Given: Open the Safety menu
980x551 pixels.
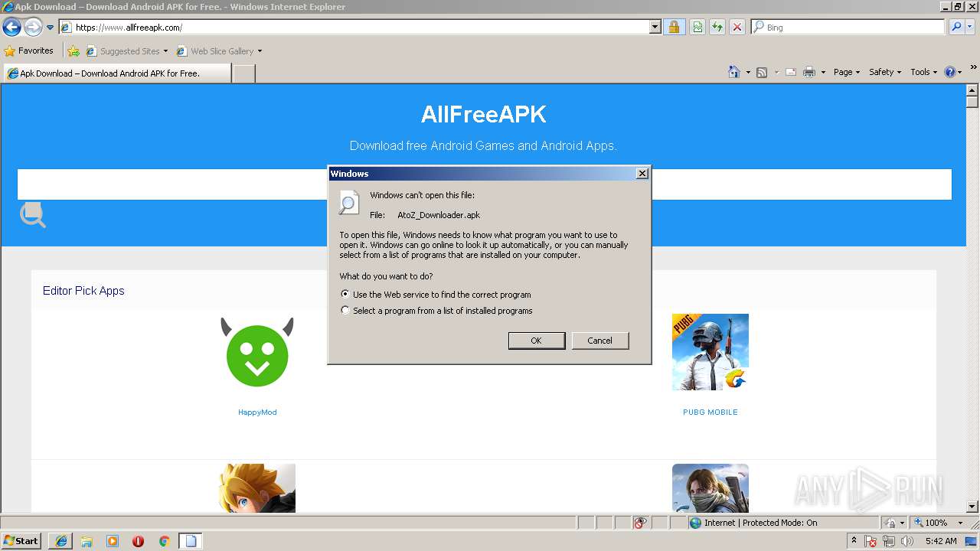Looking at the screenshot, I should point(885,72).
